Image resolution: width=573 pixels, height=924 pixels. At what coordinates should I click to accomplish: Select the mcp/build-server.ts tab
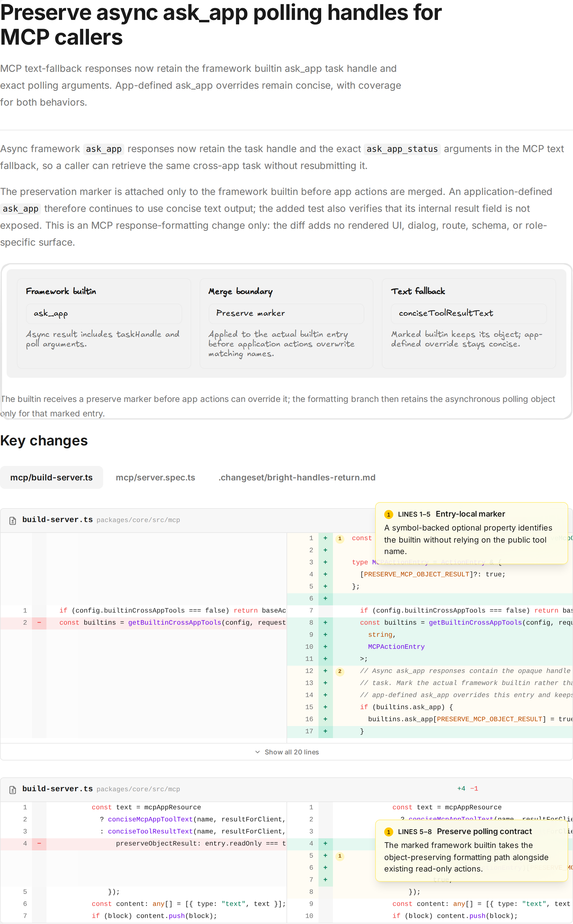[52, 477]
